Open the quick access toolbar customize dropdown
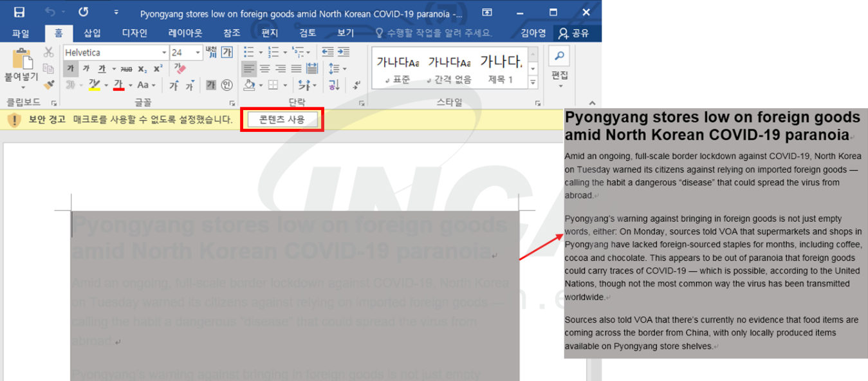Viewport: 868px width, 381px height. pyautogui.click(x=116, y=12)
